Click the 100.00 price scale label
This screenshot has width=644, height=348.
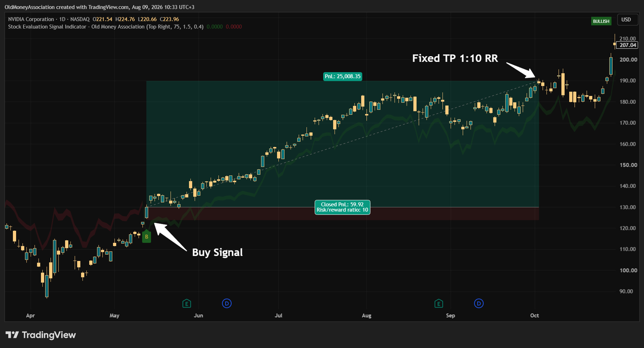628,271
